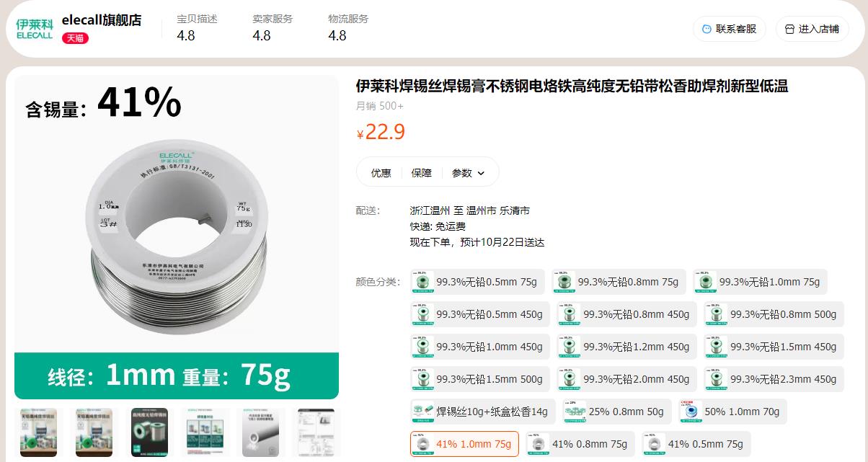Viewport: 868px width, 462px height.
Task: Open the first product gallery thumbnail
Action: coord(39,432)
